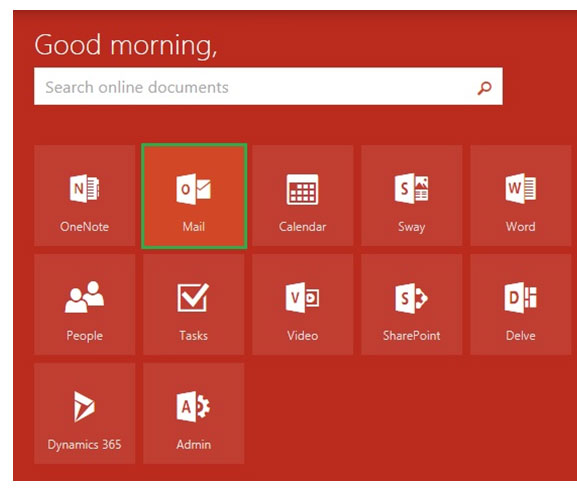Screen dimensions: 577x489
Task: Open the People app tile
Action: [85, 304]
